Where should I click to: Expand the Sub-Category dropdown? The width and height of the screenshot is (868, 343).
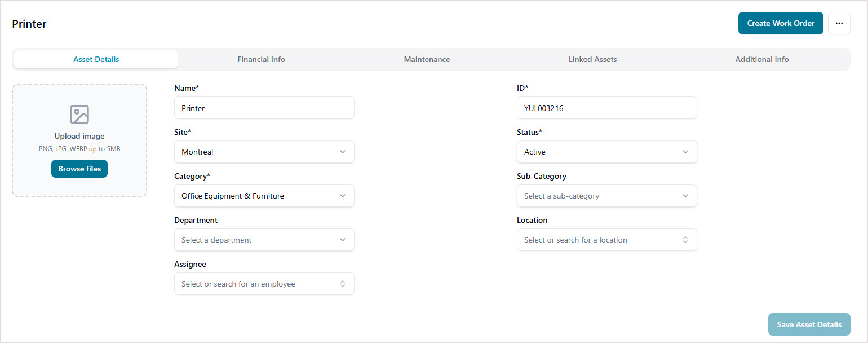click(x=607, y=196)
